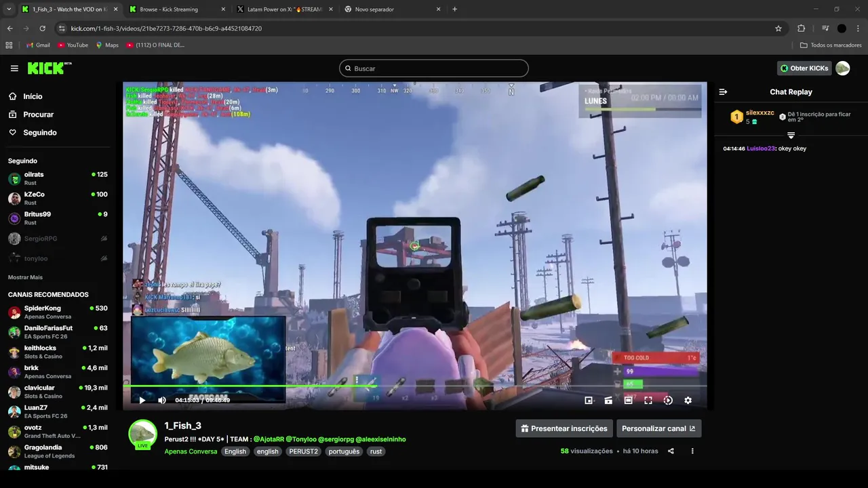This screenshot has width=868, height=488.
Task: Open the YouTube bookmark
Action: [x=73, y=45]
